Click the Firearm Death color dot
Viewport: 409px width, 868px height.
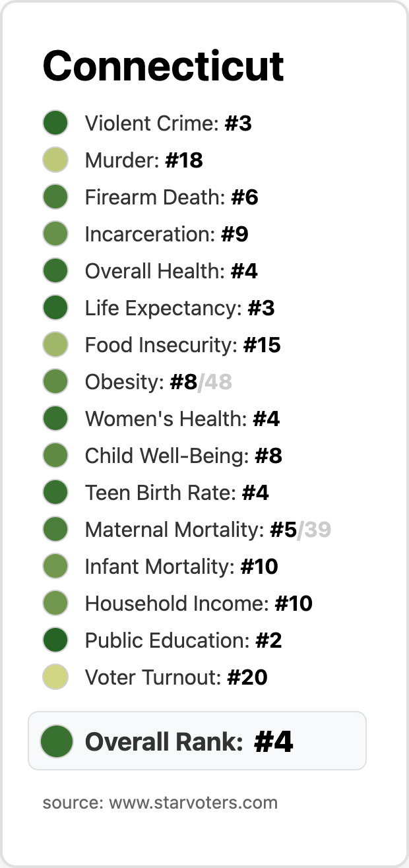pyautogui.click(x=55, y=197)
